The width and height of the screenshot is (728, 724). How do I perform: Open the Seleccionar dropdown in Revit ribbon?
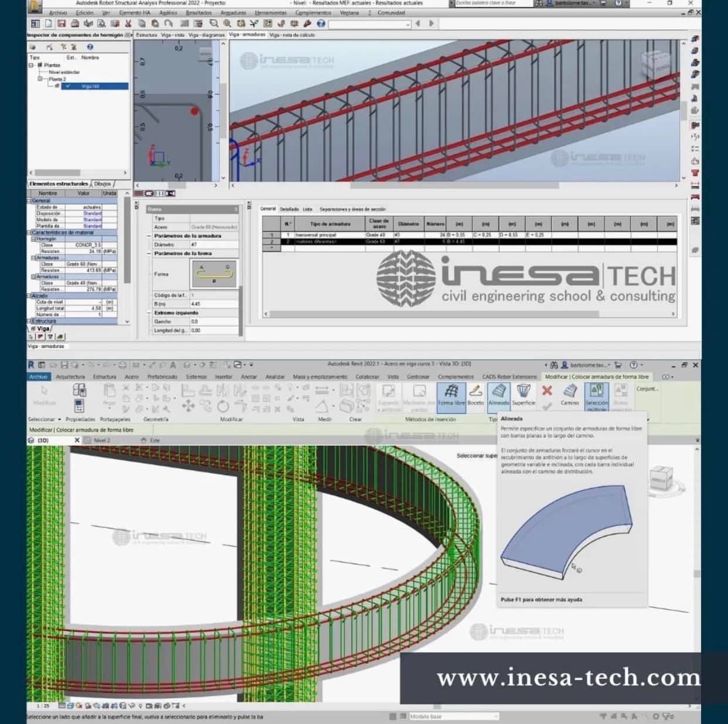pos(45,419)
